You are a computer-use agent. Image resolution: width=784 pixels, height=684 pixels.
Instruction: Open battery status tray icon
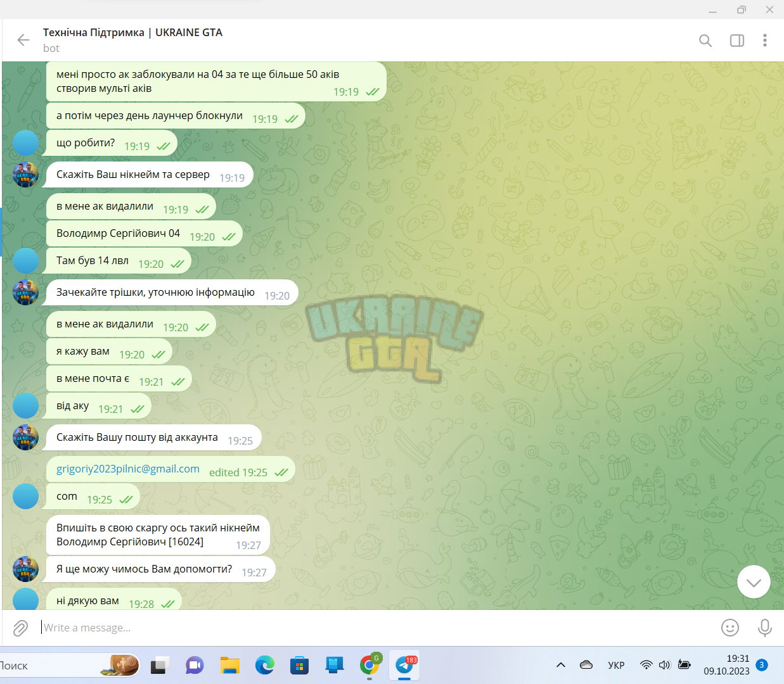[684, 665]
